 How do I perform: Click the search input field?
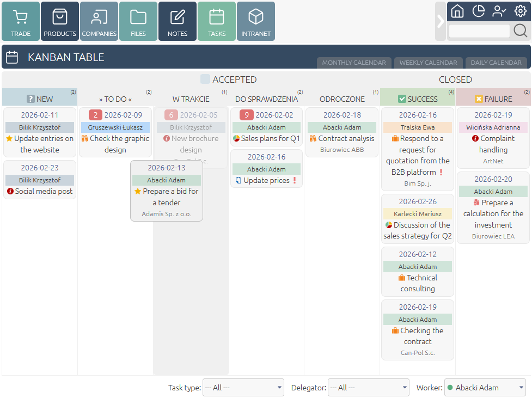pyautogui.click(x=479, y=31)
